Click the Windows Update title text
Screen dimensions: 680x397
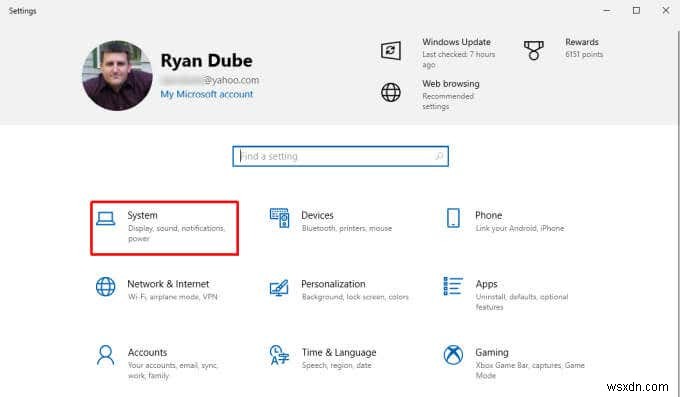tap(456, 42)
